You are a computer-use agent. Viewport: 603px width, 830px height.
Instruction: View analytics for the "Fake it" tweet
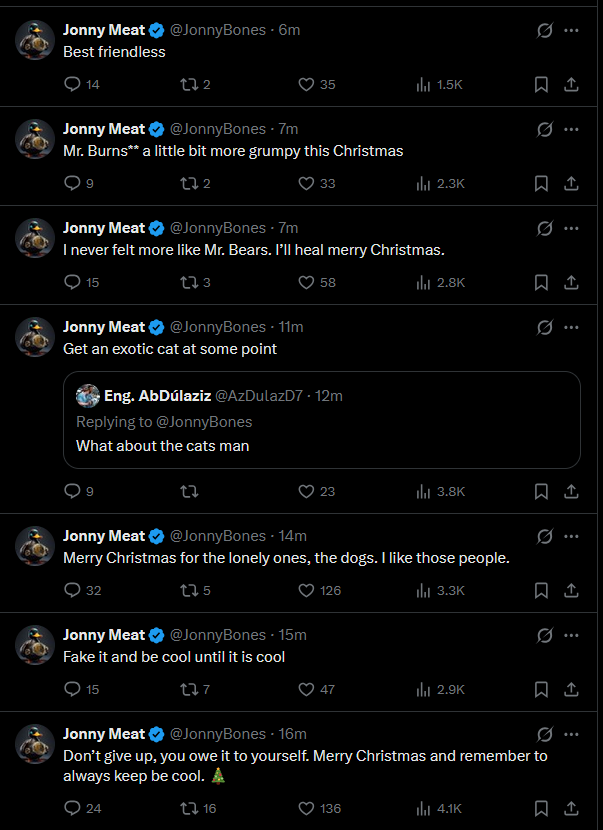422,689
